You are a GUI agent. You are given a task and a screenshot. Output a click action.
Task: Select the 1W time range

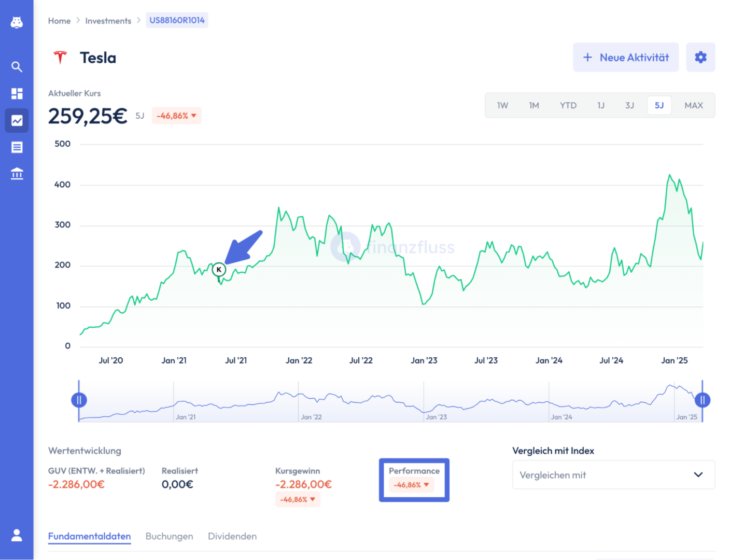pos(502,106)
